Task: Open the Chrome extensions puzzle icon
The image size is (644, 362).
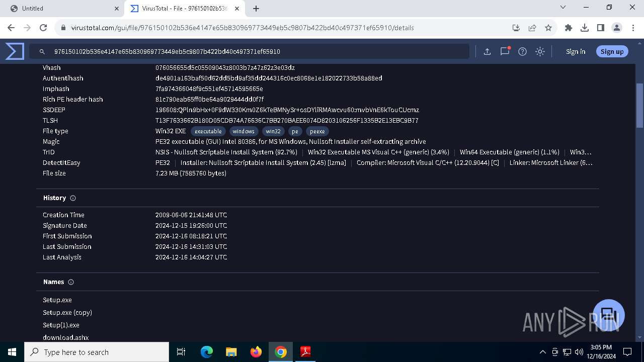Action: point(569,28)
